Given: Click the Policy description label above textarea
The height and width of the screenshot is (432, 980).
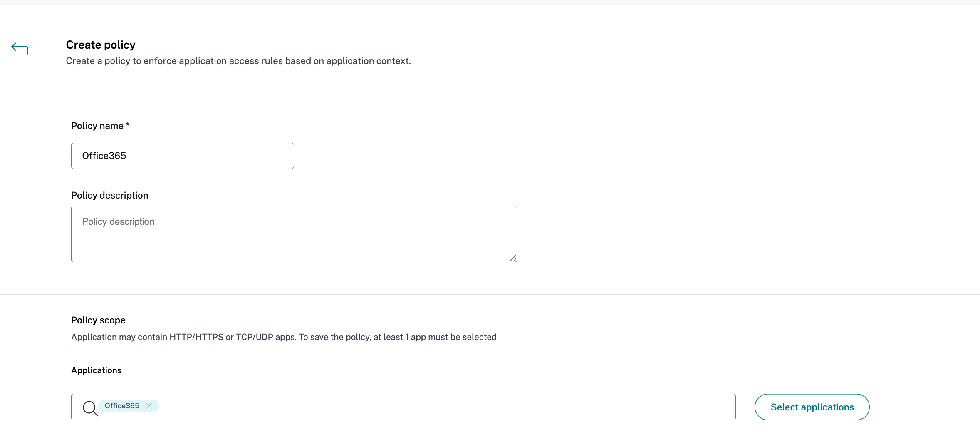Looking at the screenshot, I should tap(109, 195).
